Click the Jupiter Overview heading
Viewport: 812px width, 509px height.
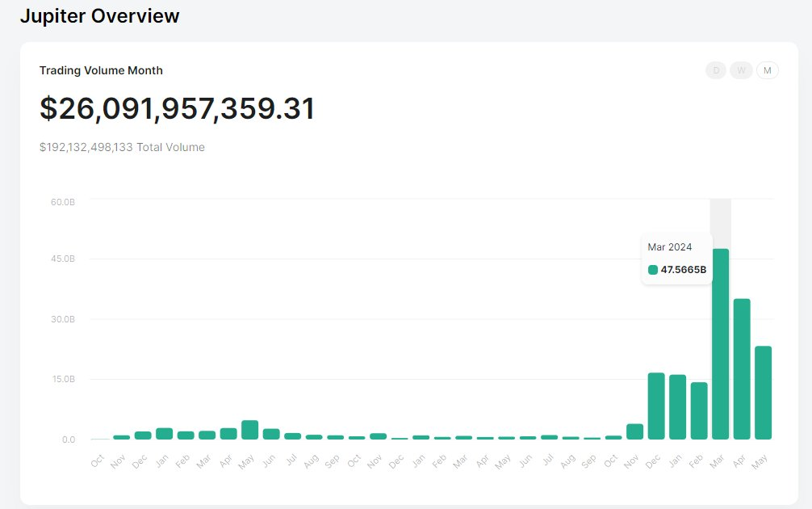(100, 16)
